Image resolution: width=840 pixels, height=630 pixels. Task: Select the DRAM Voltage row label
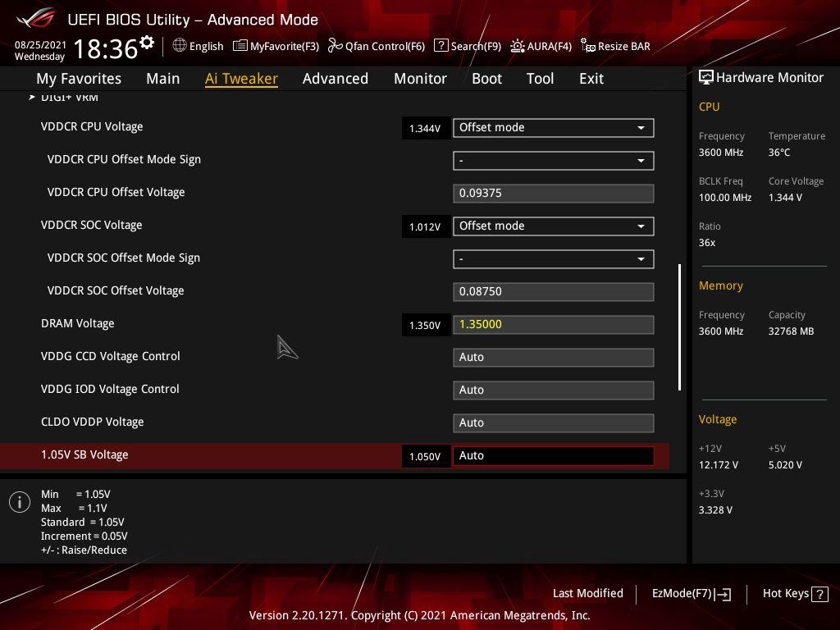(78, 323)
